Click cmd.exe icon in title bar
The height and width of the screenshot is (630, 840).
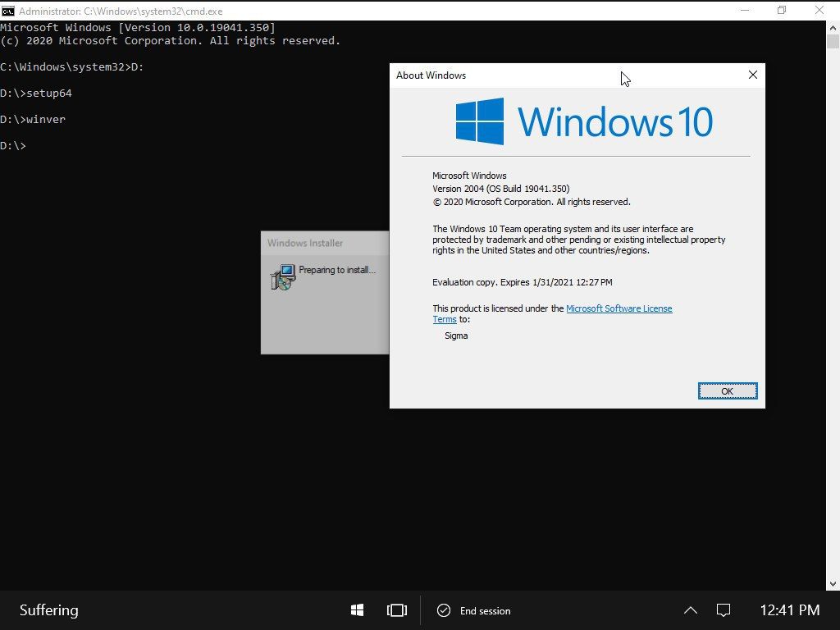coord(8,11)
